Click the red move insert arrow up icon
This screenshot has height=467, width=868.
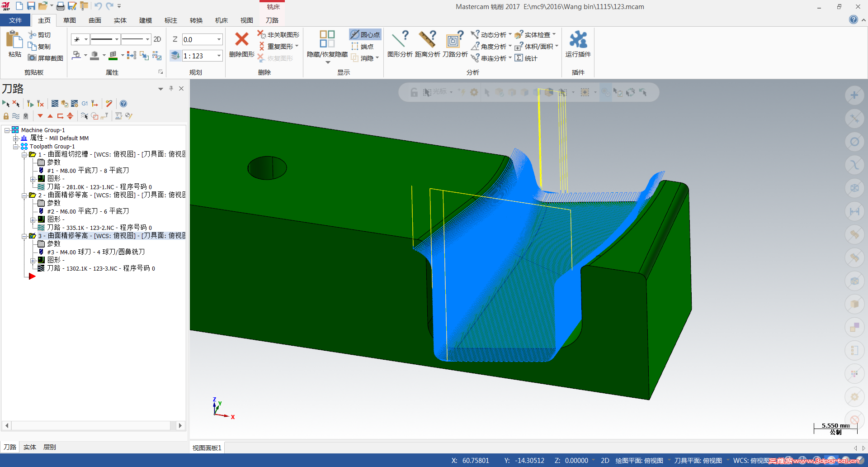(50, 116)
